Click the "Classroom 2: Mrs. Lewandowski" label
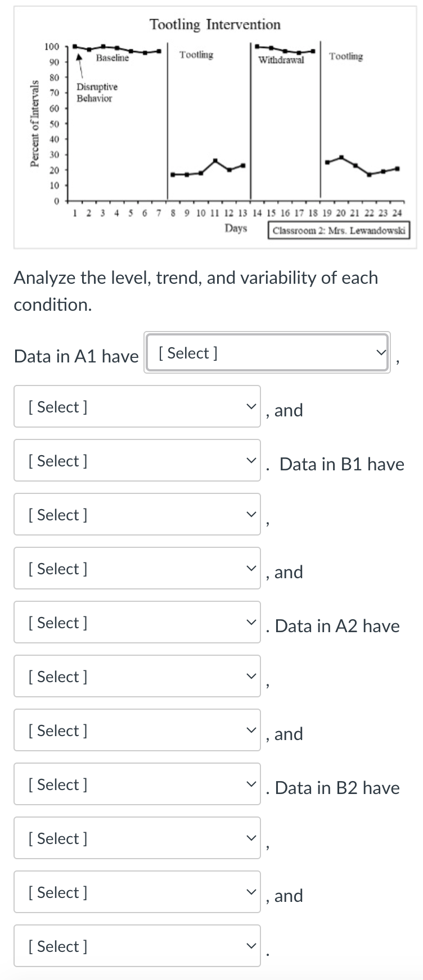423x980 pixels. click(x=339, y=230)
